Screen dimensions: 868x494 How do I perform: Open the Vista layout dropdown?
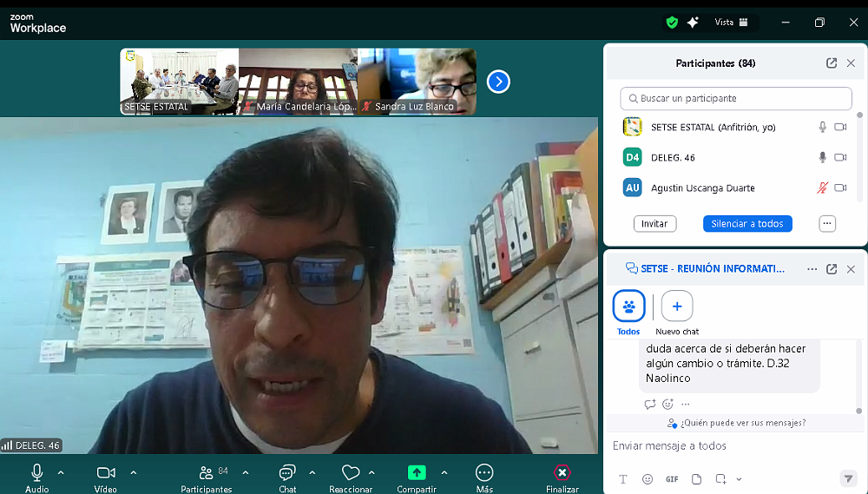731,23
